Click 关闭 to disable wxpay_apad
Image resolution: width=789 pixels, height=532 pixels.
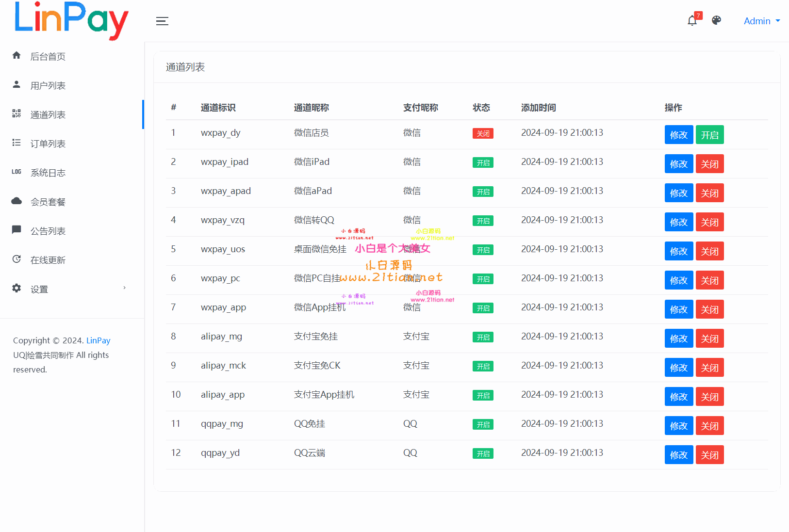click(x=709, y=193)
